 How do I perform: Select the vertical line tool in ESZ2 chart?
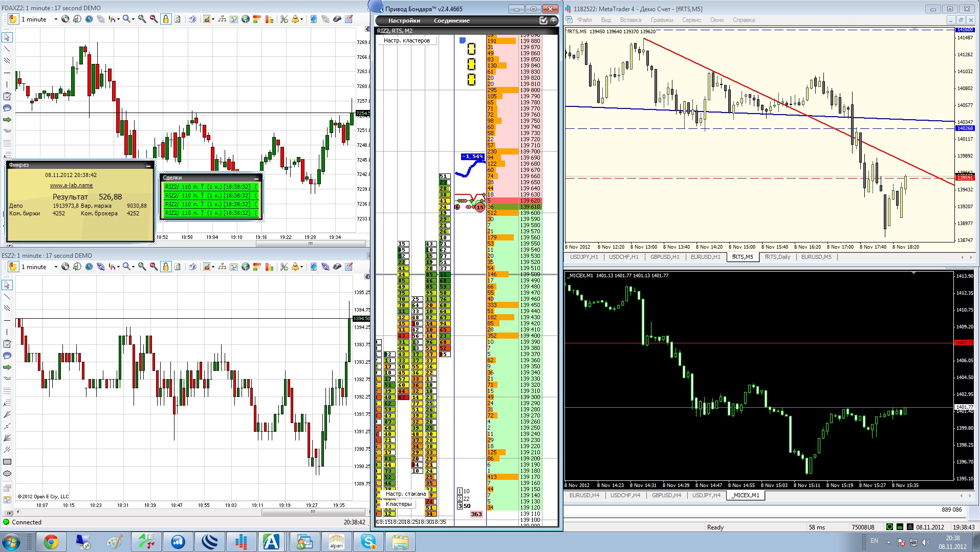point(7,332)
